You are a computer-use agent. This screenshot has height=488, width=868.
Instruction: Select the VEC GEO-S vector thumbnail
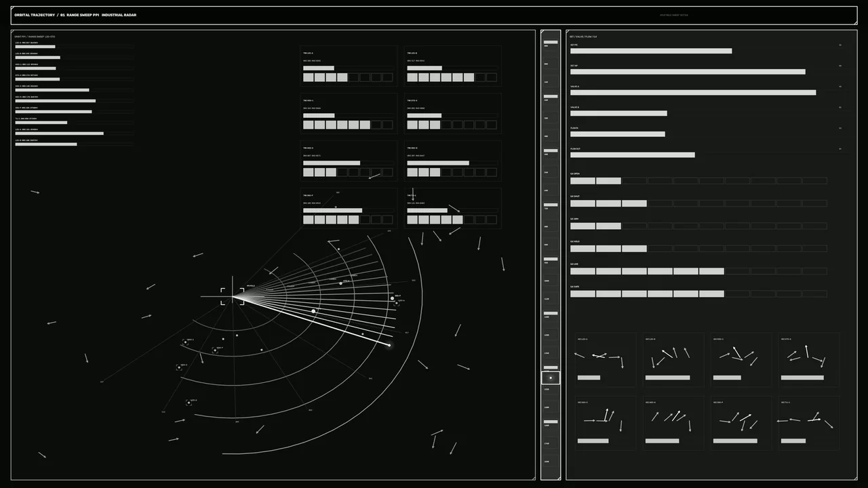606,423
